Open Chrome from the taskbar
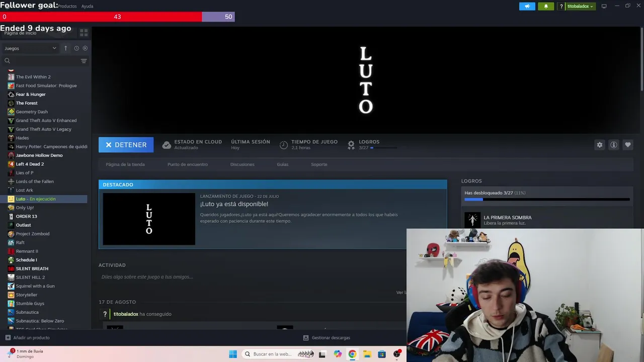 click(x=352, y=354)
